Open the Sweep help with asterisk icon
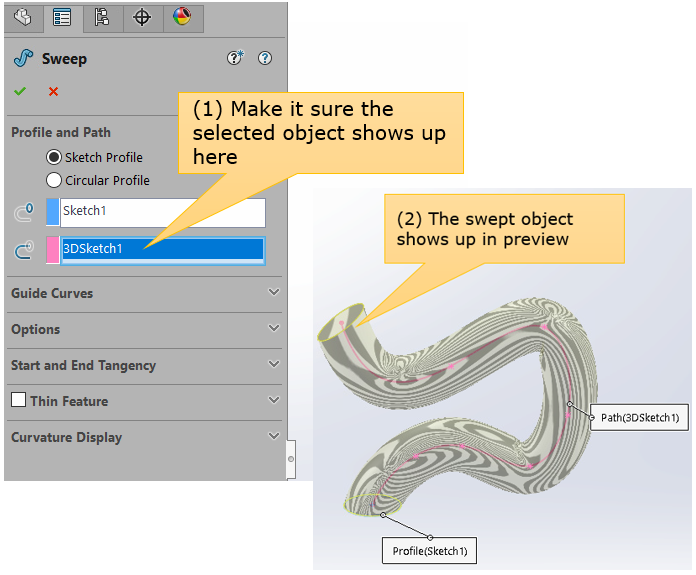The width and height of the screenshot is (696, 575). point(235,58)
